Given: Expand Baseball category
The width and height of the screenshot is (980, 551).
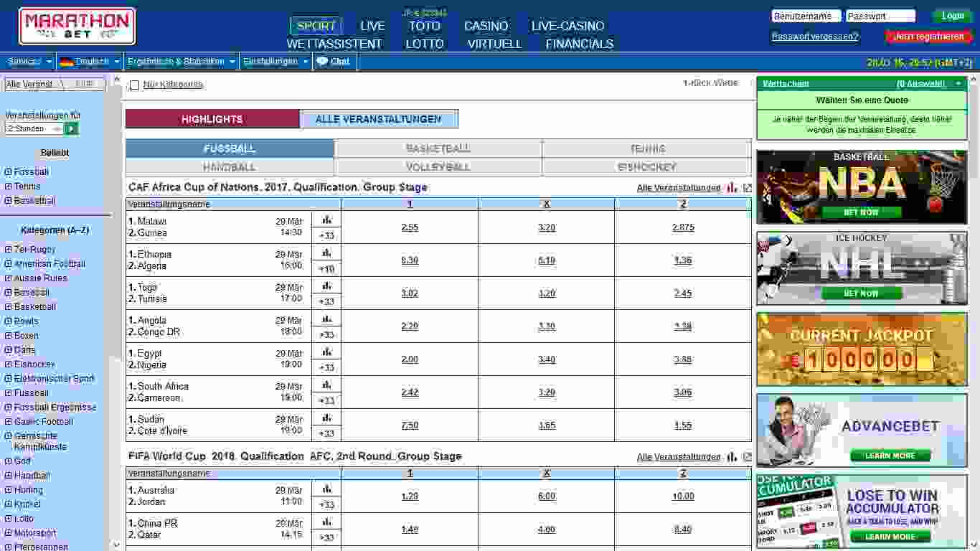Looking at the screenshot, I should pyautogui.click(x=9, y=293).
